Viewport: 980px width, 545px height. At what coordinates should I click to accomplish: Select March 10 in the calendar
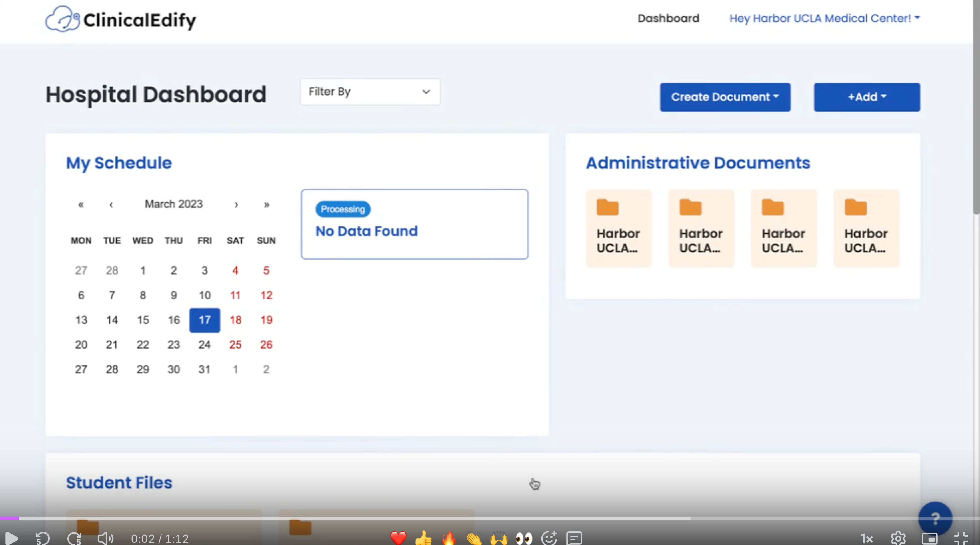(205, 295)
